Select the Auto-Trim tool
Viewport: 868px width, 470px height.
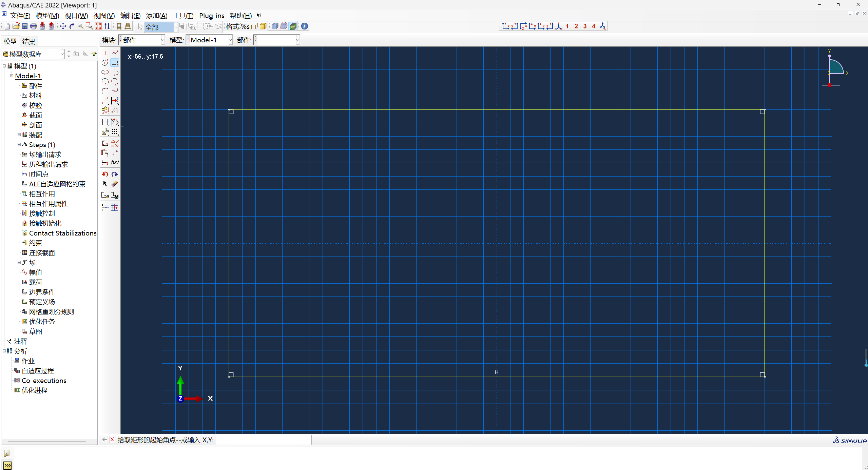coord(105,122)
